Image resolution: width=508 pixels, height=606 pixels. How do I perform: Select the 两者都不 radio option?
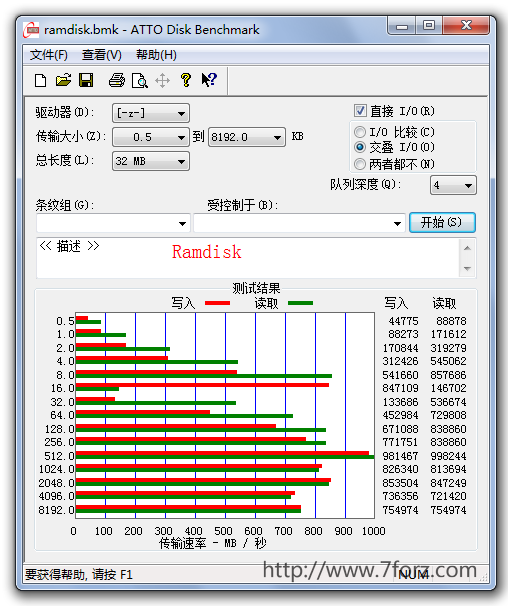coord(360,164)
